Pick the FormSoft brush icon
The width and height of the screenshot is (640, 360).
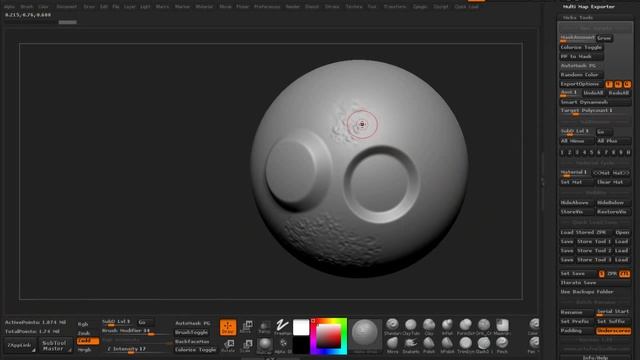(466, 327)
